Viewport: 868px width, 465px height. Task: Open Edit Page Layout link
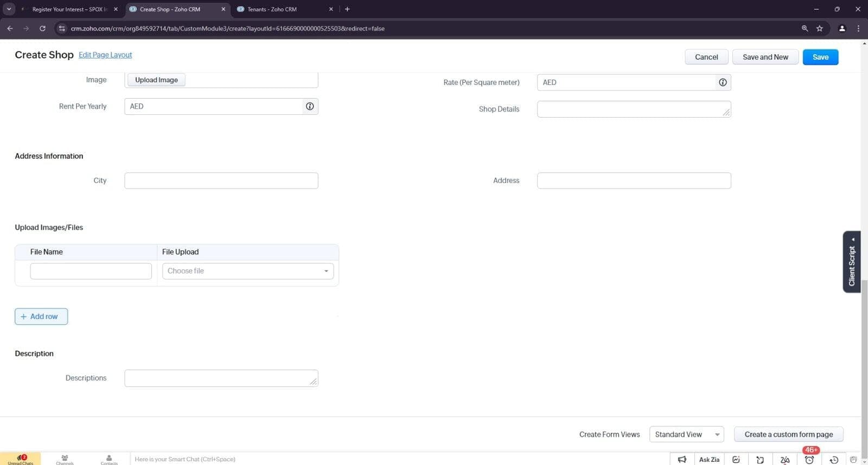click(x=105, y=55)
